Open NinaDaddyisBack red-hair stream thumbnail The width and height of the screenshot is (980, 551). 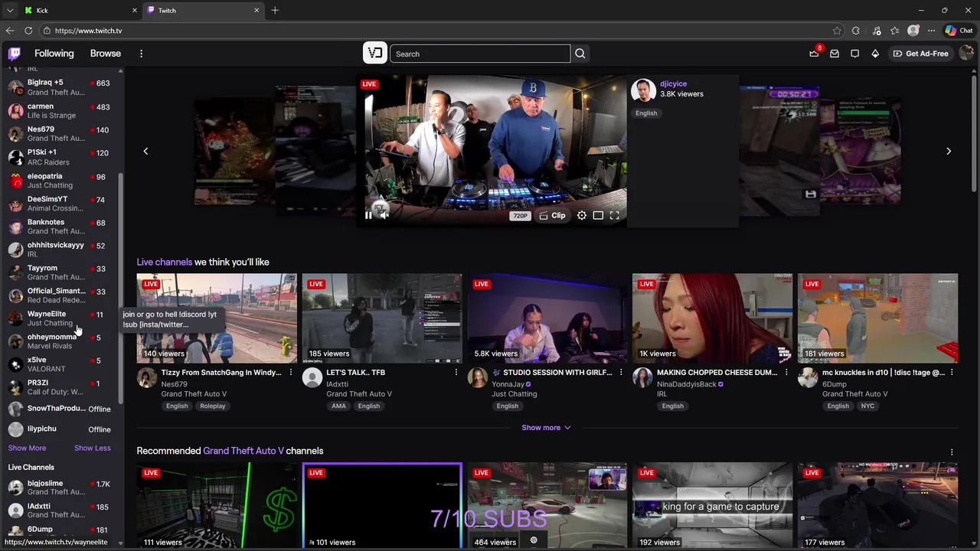coord(712,318)
